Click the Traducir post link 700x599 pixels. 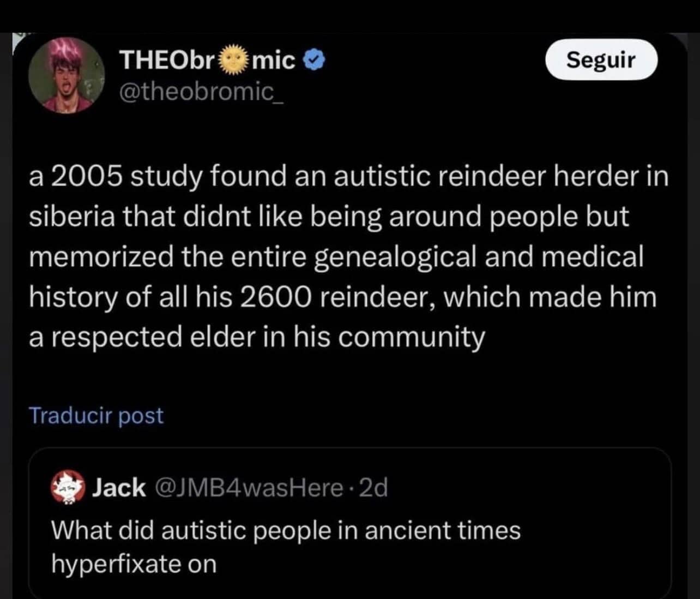[x=96, y=416]
